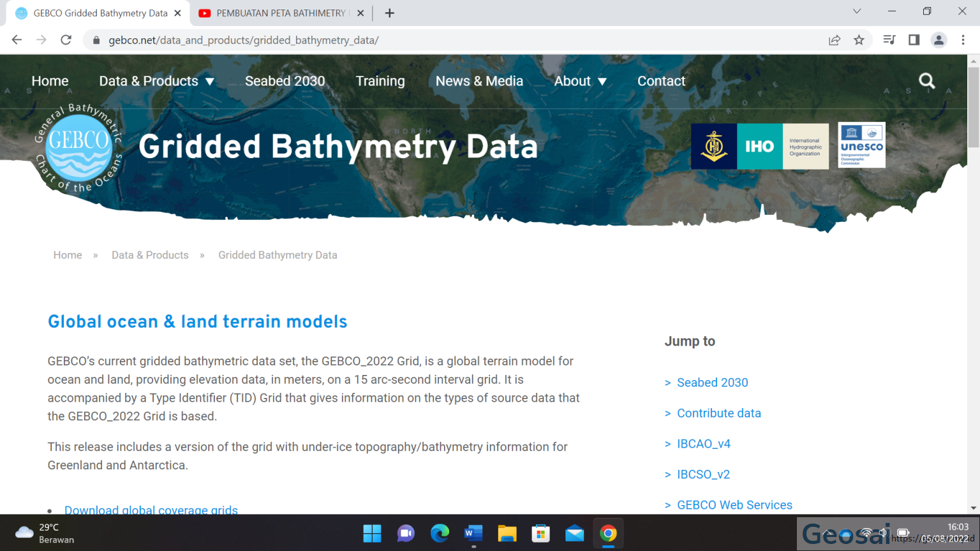Expand the Data & Products dropdown

coord(156,81)
